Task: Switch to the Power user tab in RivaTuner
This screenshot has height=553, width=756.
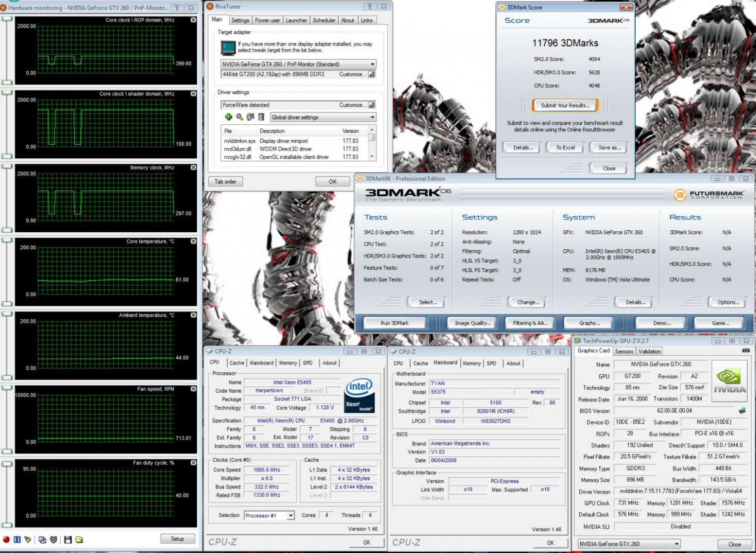Action: pyautogui.click(x=268, y=20)
